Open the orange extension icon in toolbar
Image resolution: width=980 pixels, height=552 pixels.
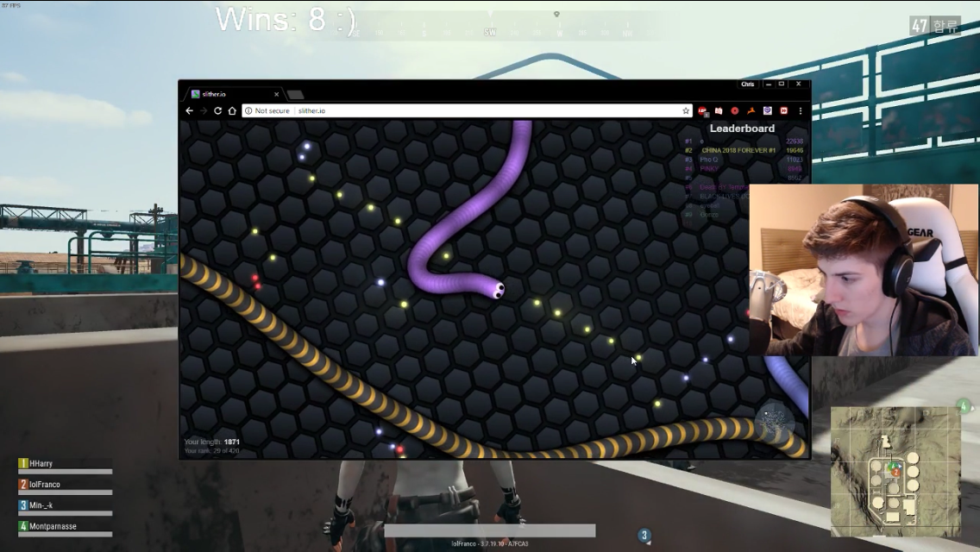click(x=751, y=110)
